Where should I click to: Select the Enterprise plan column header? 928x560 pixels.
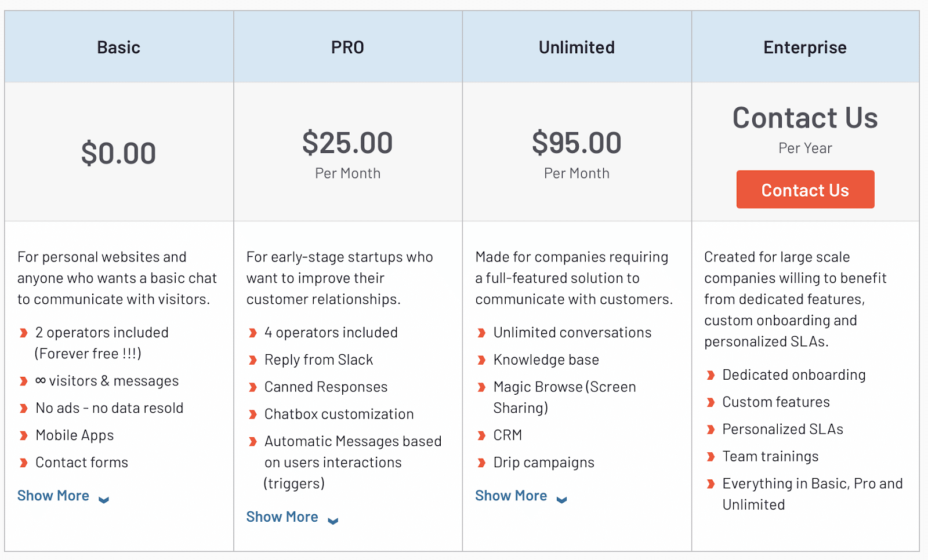805,47
